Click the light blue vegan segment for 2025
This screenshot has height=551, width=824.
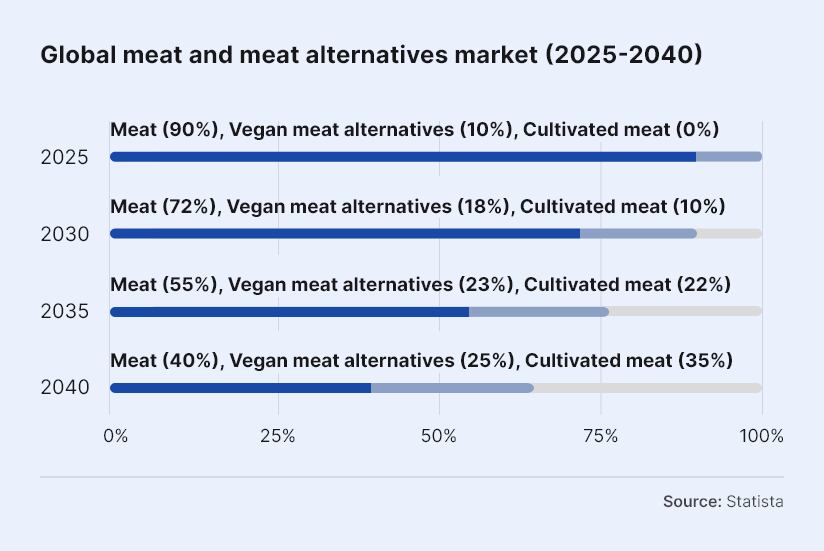[x=729, y=156]
